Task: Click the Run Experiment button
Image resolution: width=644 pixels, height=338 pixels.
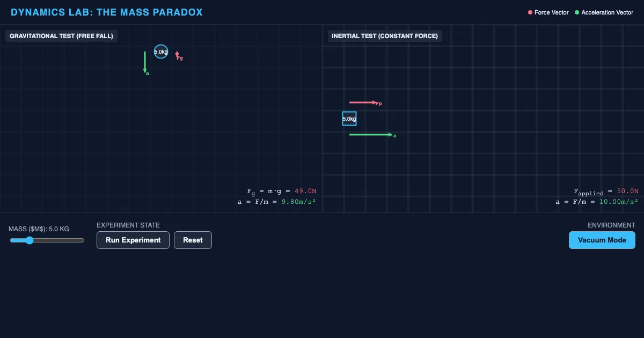Action: [133, 240]
